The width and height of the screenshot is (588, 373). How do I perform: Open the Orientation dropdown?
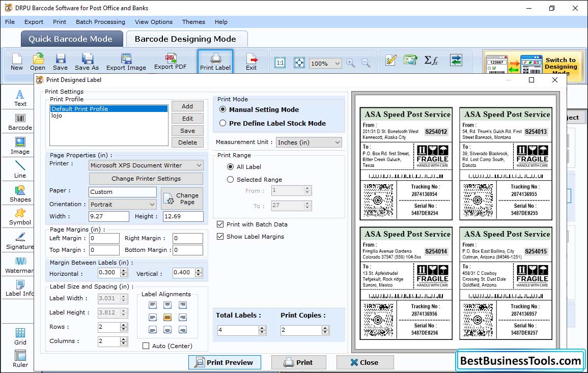(x=123, y=204)
